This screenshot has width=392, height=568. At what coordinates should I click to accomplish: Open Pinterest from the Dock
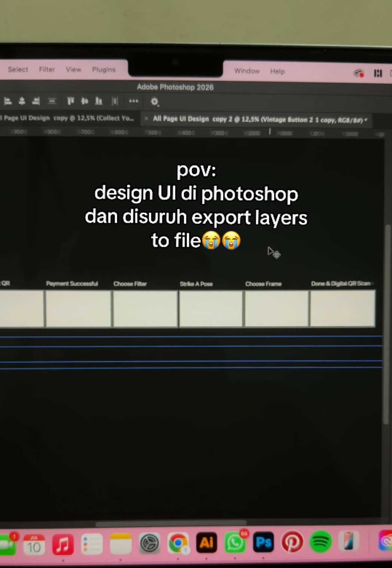[292, 542]
